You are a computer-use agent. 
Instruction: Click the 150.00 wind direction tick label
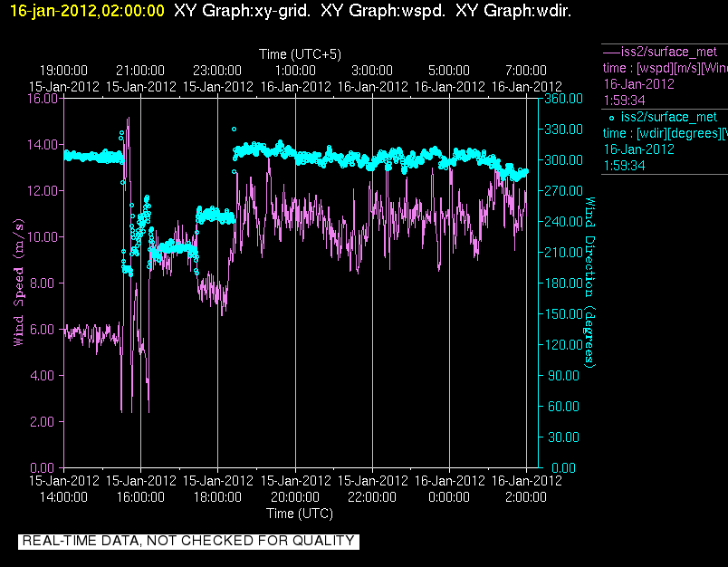pyautogui.click(x=563, y=314)
